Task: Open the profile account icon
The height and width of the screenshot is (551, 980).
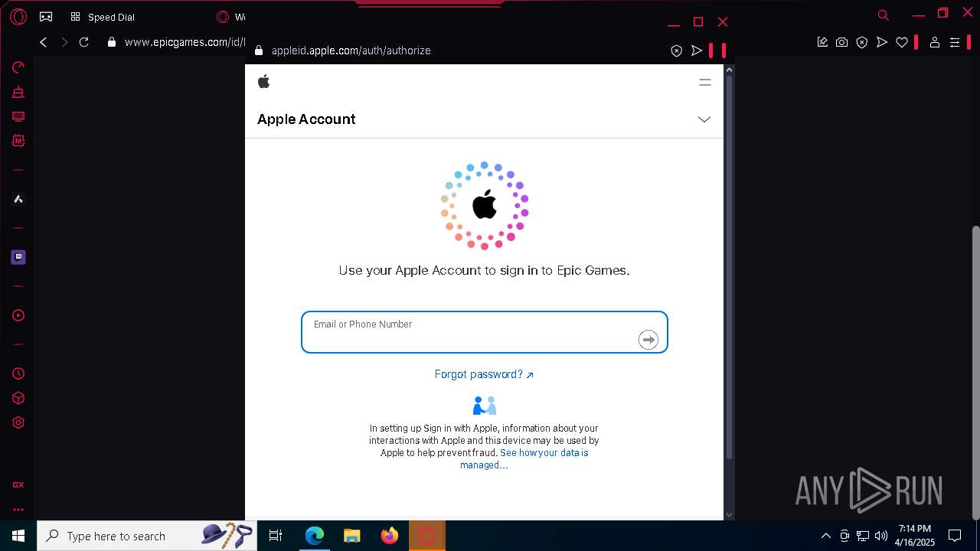Action: click(x=935, y=42)
